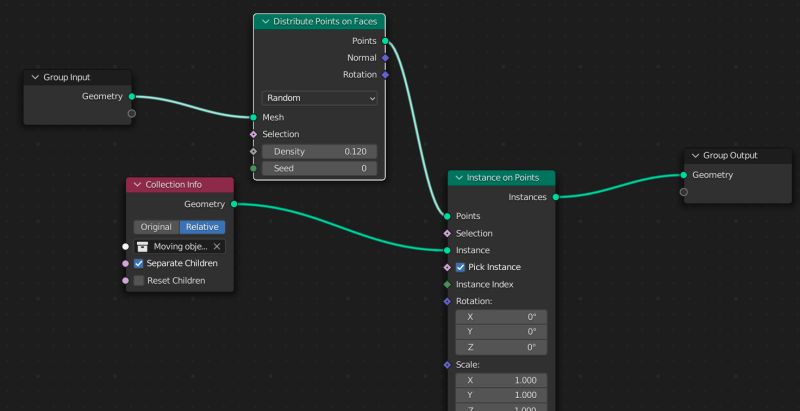
Task: Click the Rotation Z field
Action: [x=502, y=347]
